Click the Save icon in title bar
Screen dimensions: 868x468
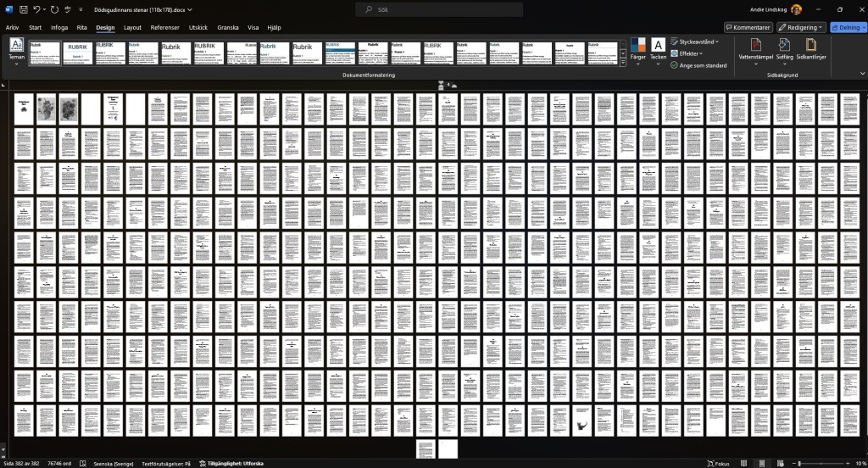click(x=24, y=9)
